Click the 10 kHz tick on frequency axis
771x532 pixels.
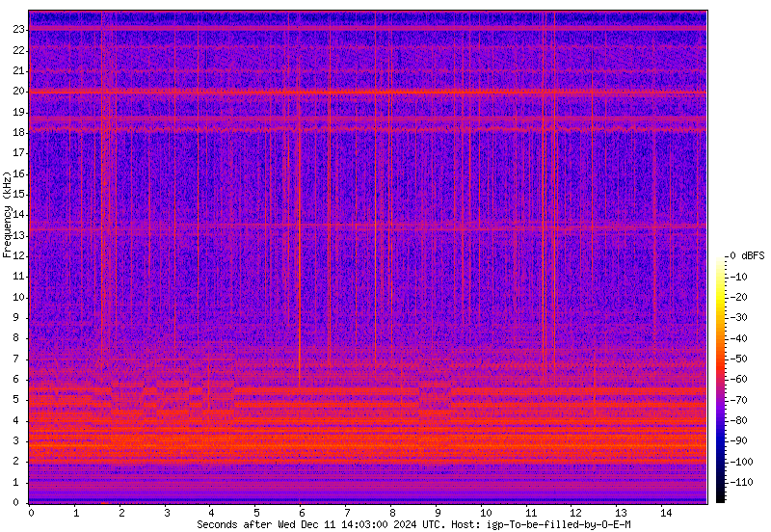click(19, 297)
